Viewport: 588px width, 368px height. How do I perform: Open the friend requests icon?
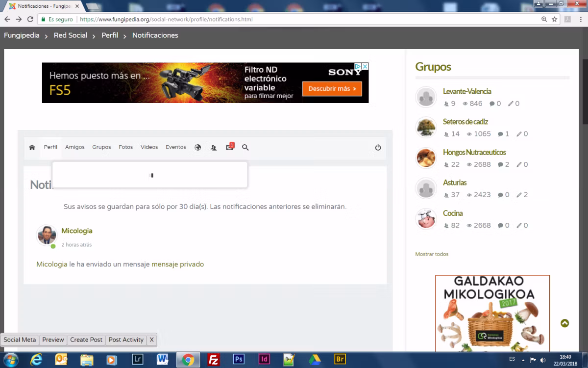214,147
